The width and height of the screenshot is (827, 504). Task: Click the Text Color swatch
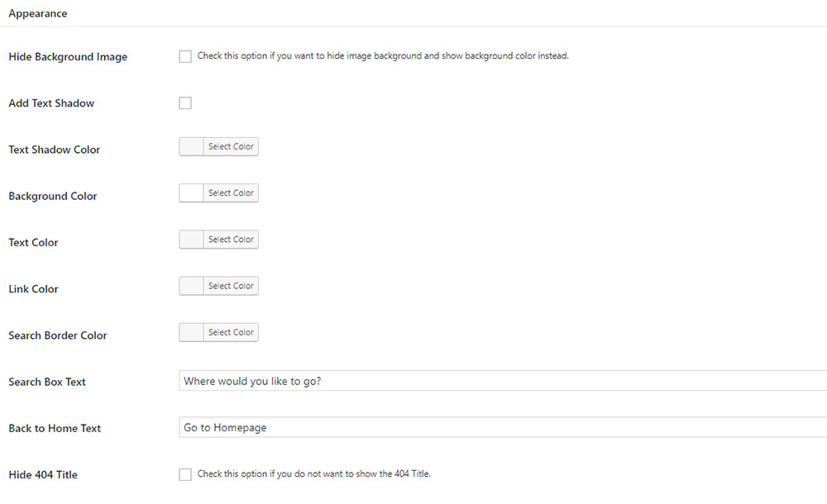click(192, 240)
